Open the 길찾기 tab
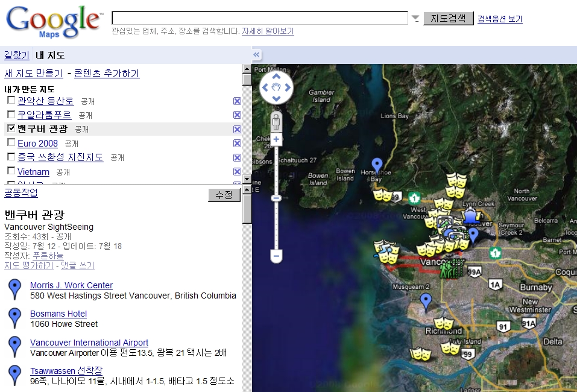This screenshot has height=392, width=577. [16, 55]
